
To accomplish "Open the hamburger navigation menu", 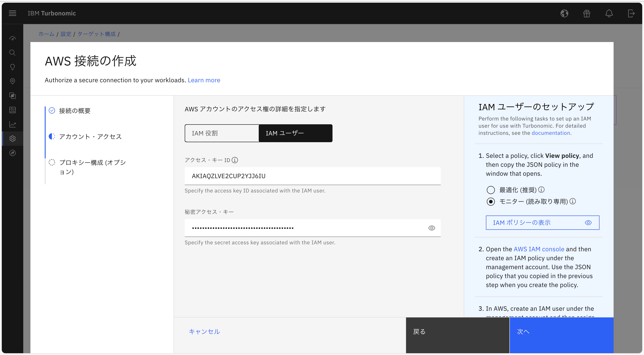I will (x=13, y=13).
